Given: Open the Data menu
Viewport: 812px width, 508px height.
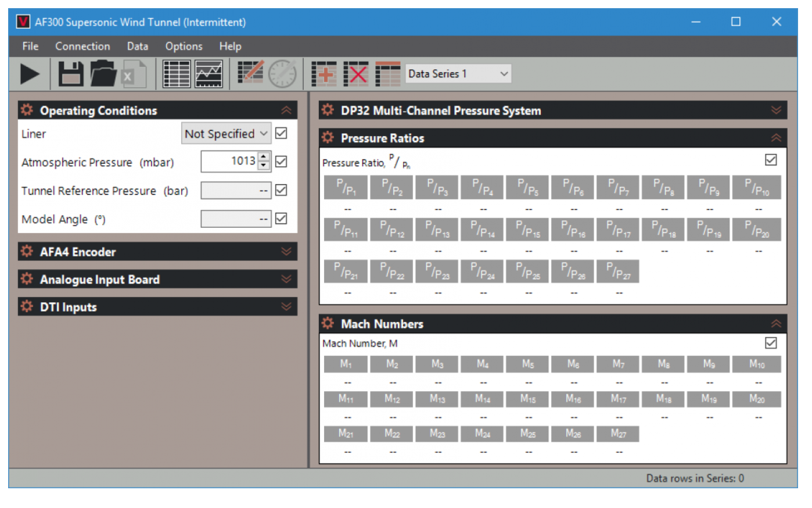Looking at the screenshot, I should [138, 46].
